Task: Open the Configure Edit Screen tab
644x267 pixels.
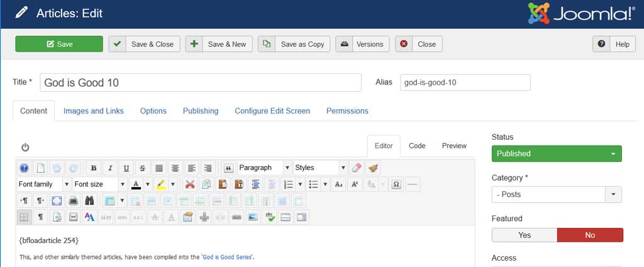Action: tap(272, 111)
